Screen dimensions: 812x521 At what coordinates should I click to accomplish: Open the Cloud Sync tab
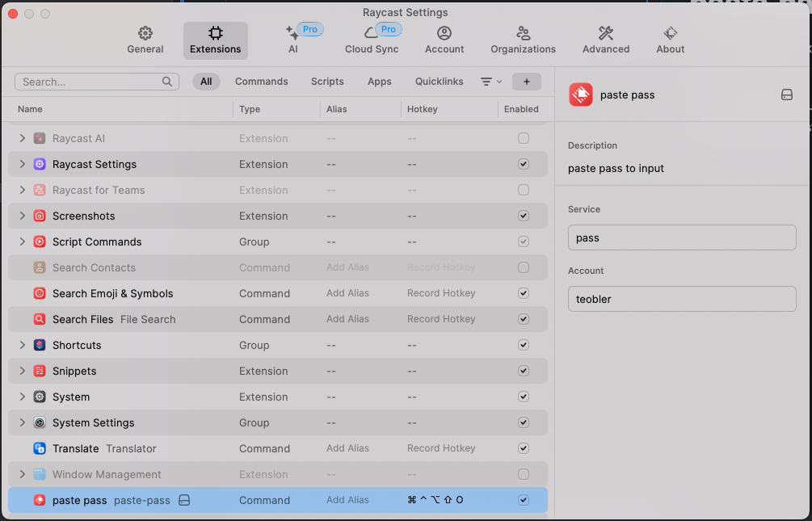(x=372, y=40)
